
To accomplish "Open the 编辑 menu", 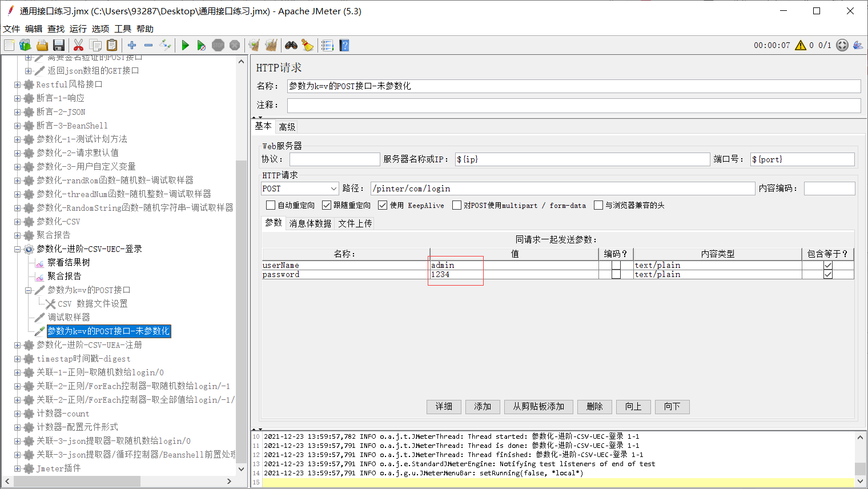I will coord(34,29).
